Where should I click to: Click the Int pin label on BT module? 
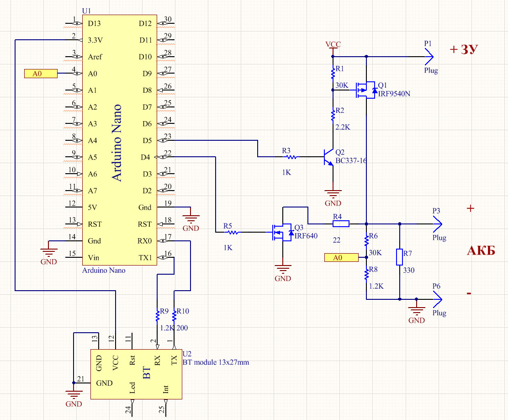[x=165, y=389]
